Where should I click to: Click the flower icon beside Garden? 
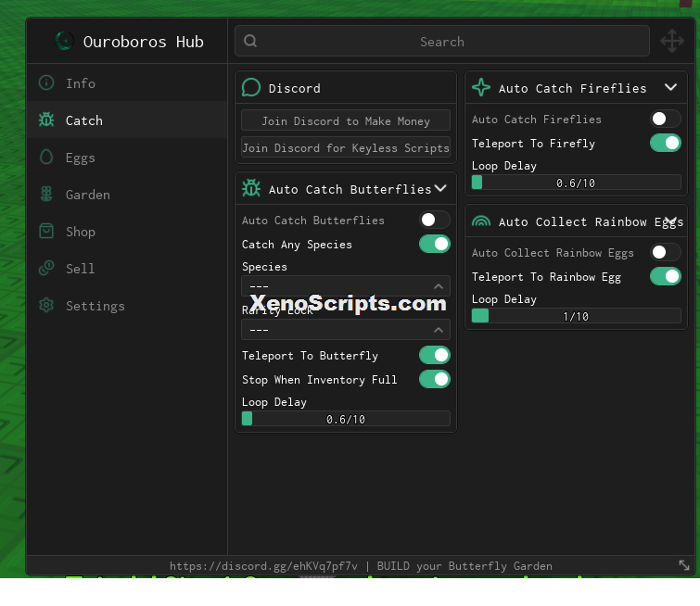coord(46,194)
